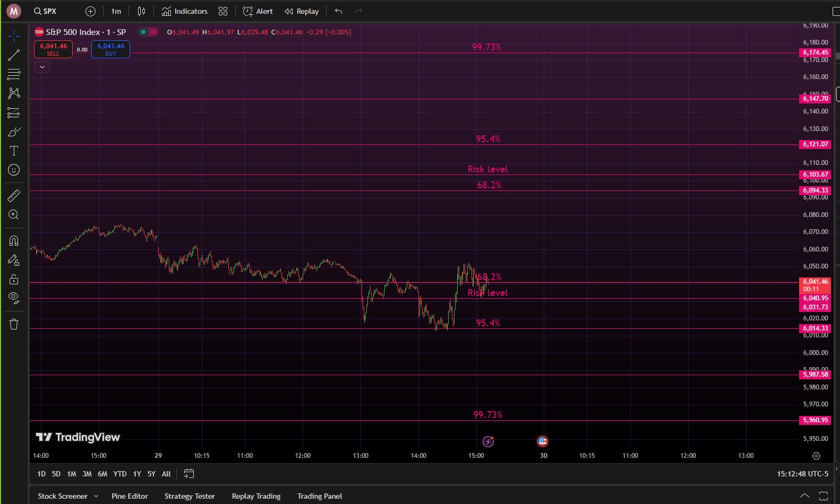Click the lightning event marker on timeline
This screenshot has height=504, width=840.
pos(488,441)
